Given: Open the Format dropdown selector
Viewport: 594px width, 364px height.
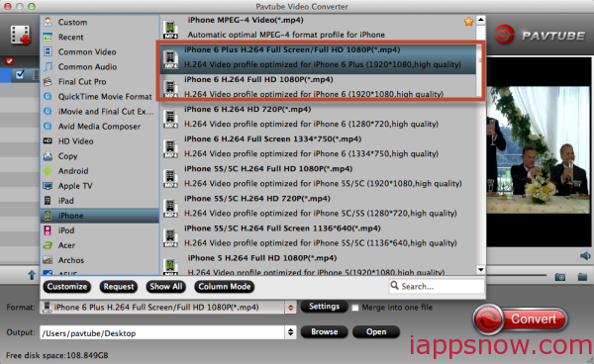Looking at the screenshot, I should click(290, 308).
